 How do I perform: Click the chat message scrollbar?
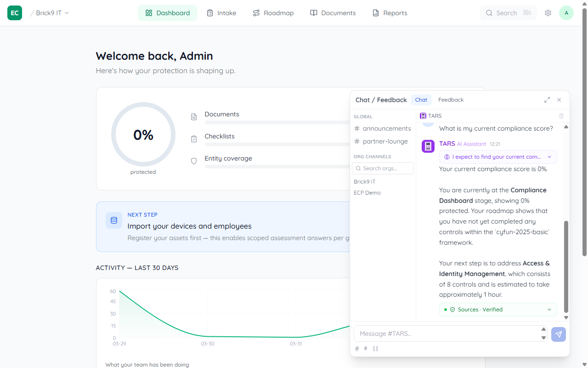(x=566, y=267)
